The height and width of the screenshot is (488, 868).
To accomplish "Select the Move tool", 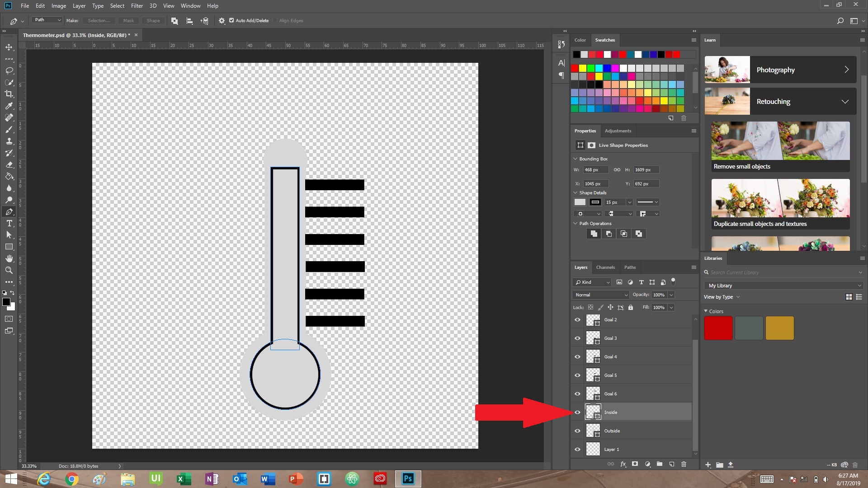I will (x=8, y=47).
